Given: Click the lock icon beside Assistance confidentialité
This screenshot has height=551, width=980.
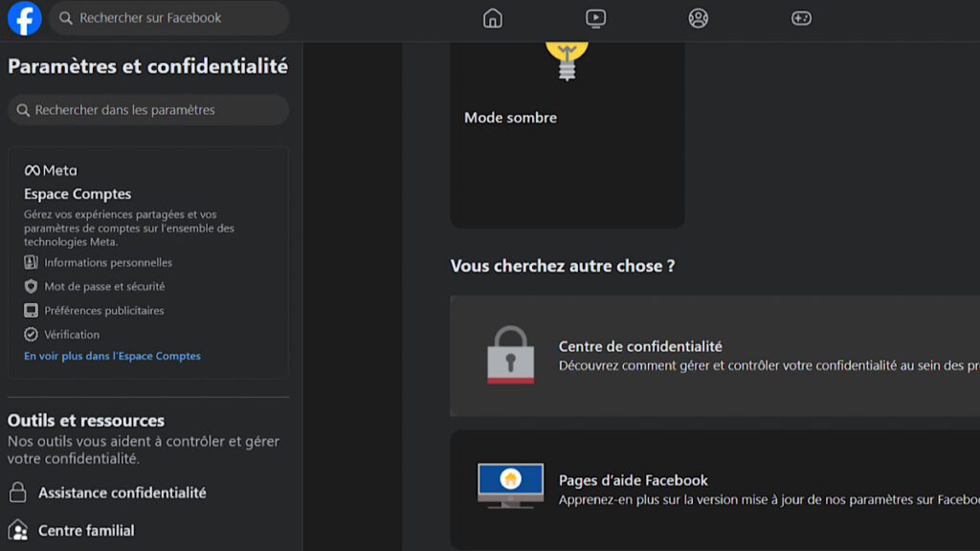Looking at the screenshot, I should click(x=17, y=493).
